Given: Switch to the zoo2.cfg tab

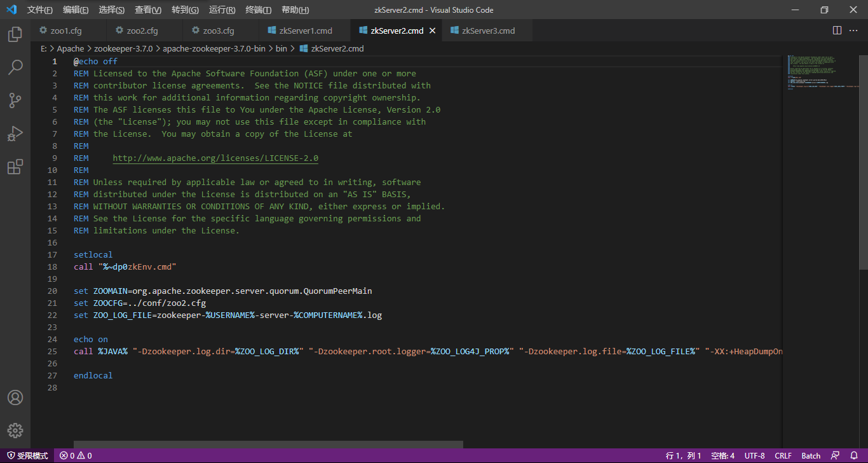Looking at the screenshot, I should tap(142, 31).
